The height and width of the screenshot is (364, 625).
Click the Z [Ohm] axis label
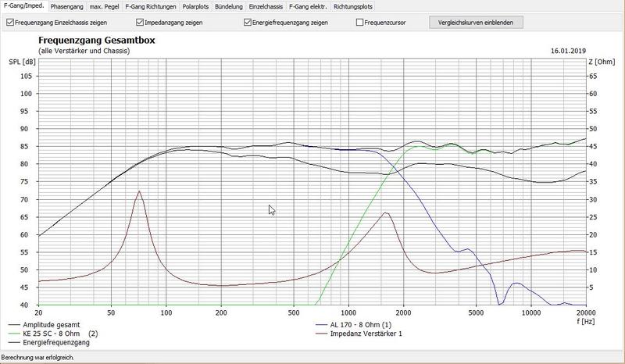tap(602, 62)
